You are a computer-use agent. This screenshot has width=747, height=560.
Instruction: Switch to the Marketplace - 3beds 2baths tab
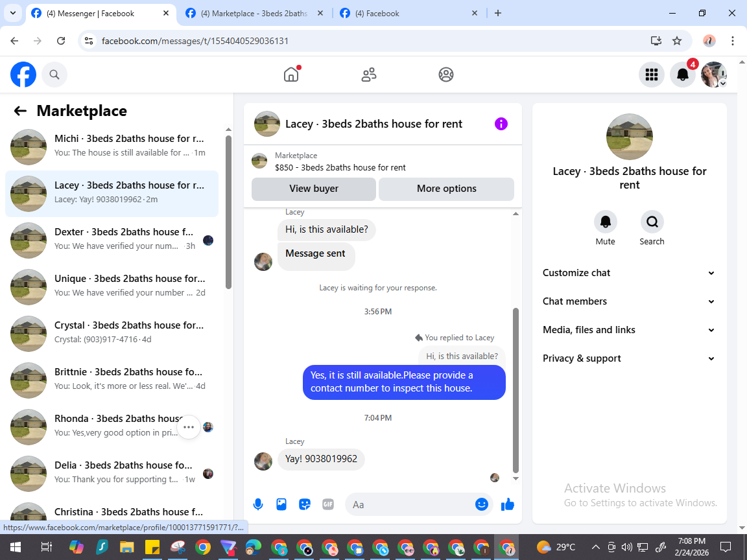(x=254, y=14)
